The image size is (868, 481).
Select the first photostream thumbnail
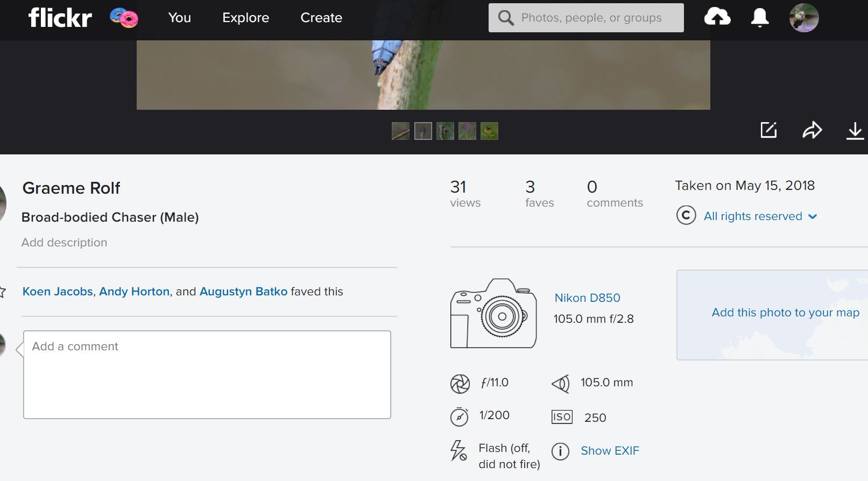(400, 131)
